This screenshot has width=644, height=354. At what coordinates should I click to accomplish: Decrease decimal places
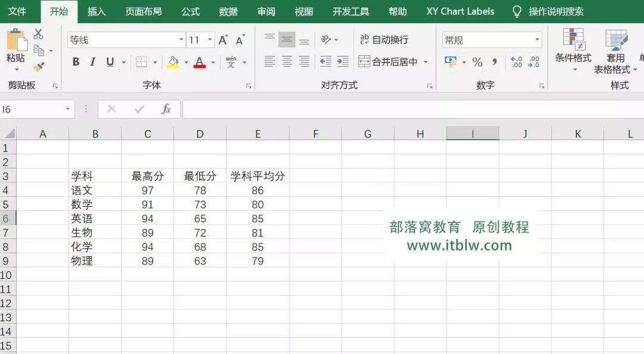click(534, 62)
